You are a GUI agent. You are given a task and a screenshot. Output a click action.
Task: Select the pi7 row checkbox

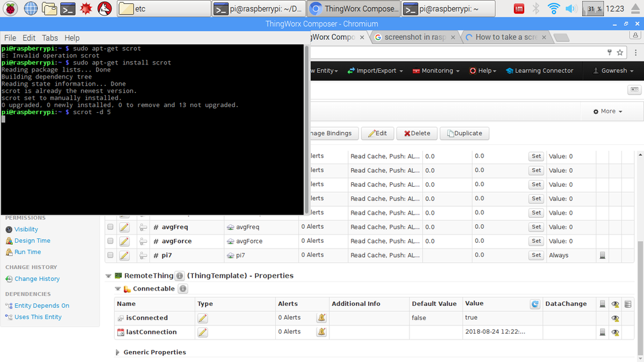[x=110, y=255]
